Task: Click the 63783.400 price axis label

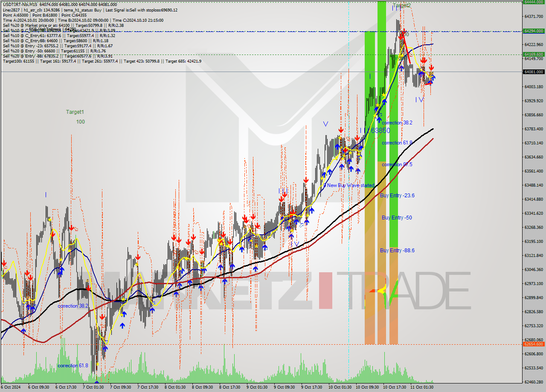Action: tap(533, 129)
